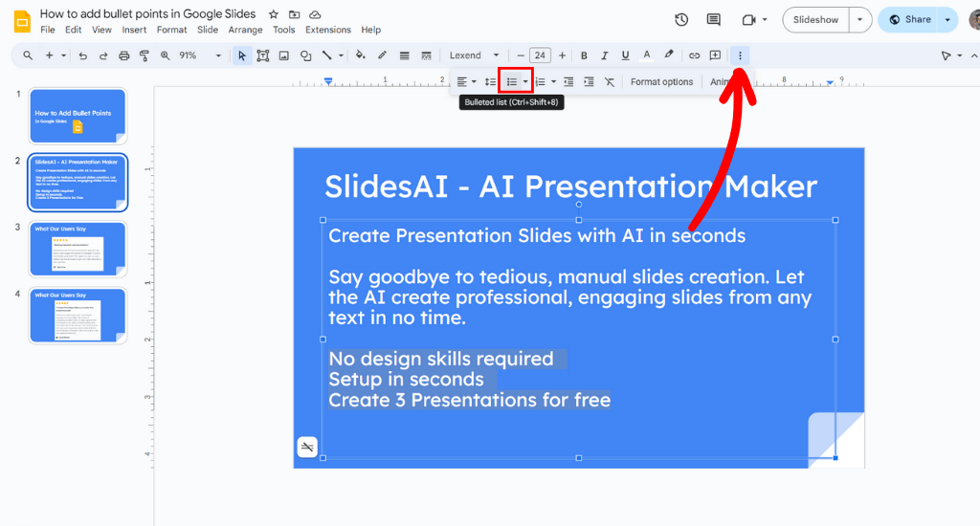Image resolution: width=980 pixels, height=526 pixels.
Task: Click the Bulleted list icon
Action: (x=512, y=82)
